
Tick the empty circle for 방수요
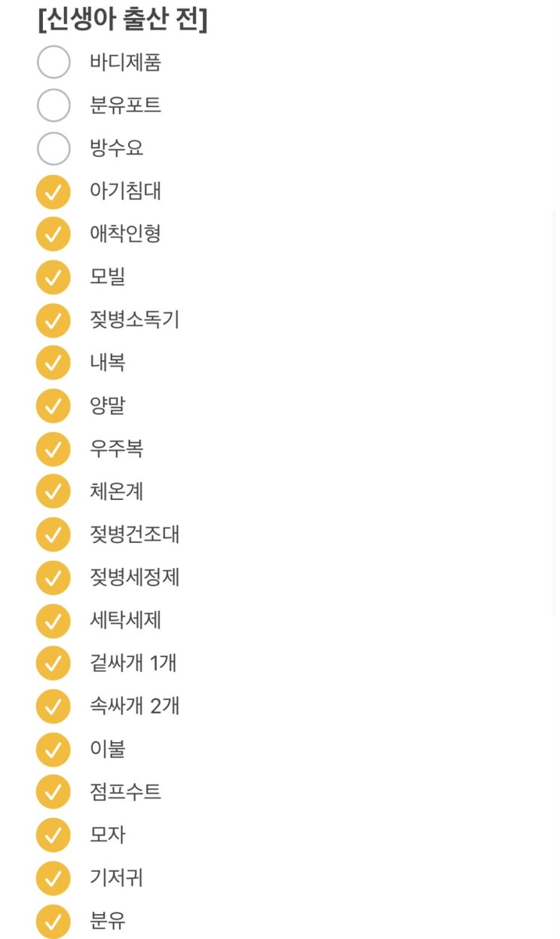point(54,148)
